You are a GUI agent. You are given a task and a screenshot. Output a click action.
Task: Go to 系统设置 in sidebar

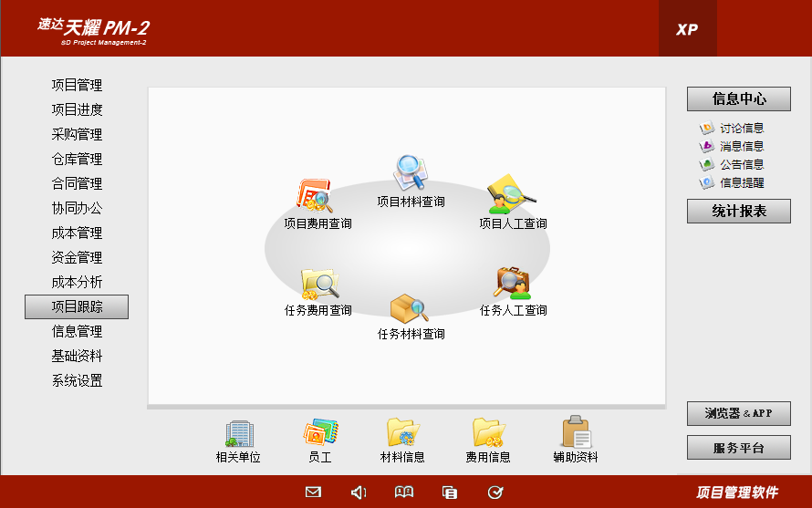77,381
